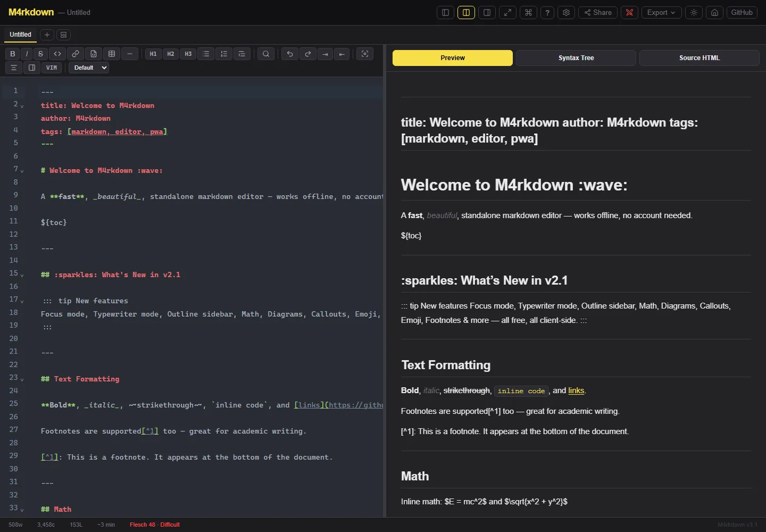
Task: Collapse the fold arrow at line 2
Action: (x=22, y=106)
